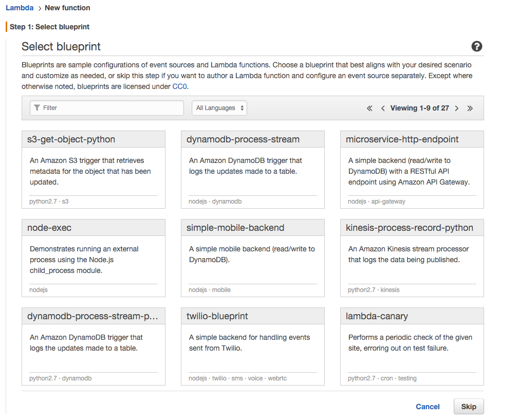Click the 'python2.7 · cron · testing' tags
The width and height of the screenshot is (518, 420).
(x=382, y=378)
